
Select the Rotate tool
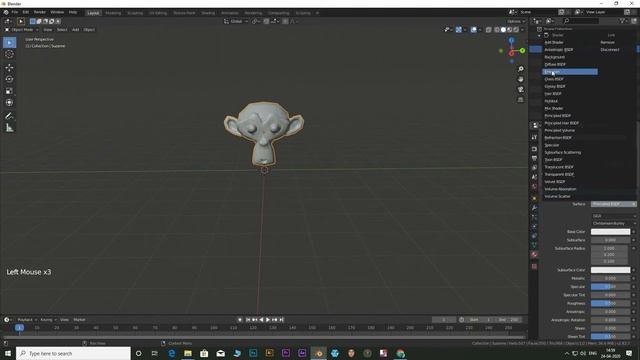click(x=9, y=79)
